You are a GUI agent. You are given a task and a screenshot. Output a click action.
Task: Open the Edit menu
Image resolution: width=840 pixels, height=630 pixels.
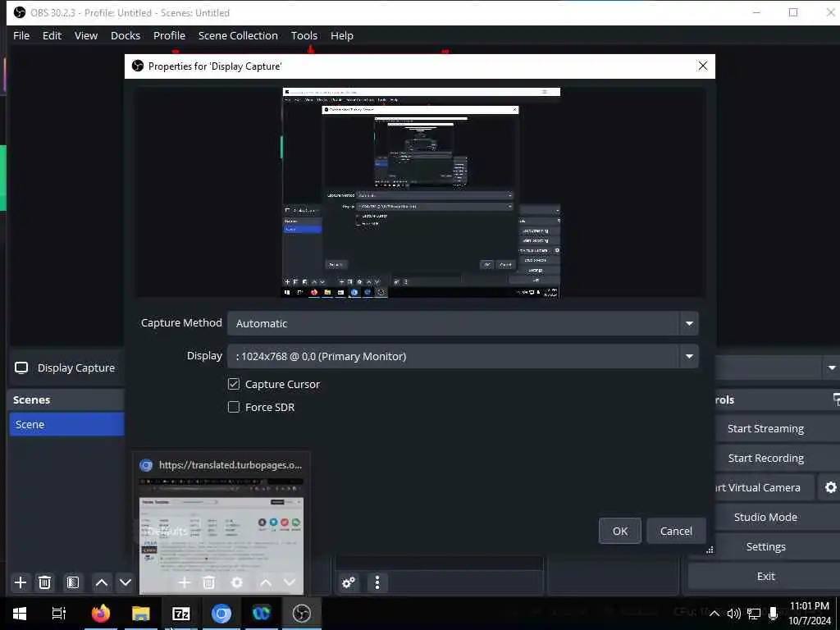[x=52, y=36]
